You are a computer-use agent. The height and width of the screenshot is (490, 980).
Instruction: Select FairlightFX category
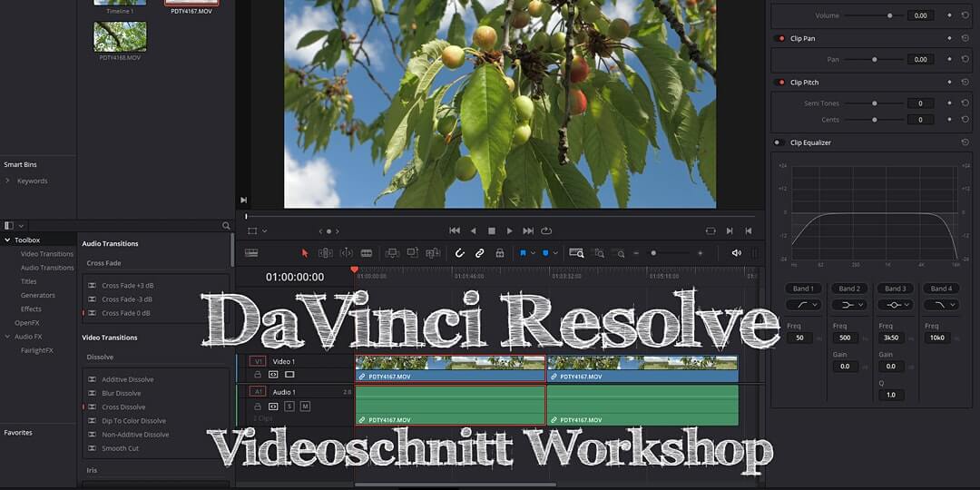[37, 350]
